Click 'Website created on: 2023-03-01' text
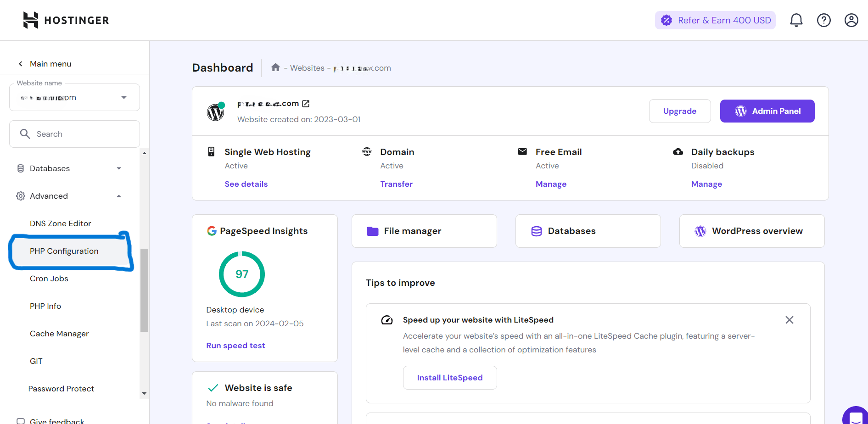Screen dimensions: 868x424 click(299, 119)
